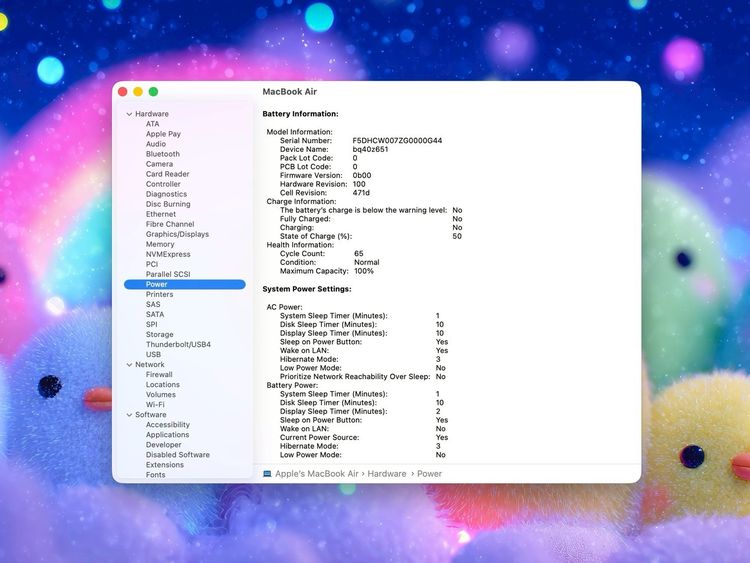Click Apple's MacBook Air in path bar
Image resolution: width=750 pixels, height=563 pixels.
coord(317,474)
